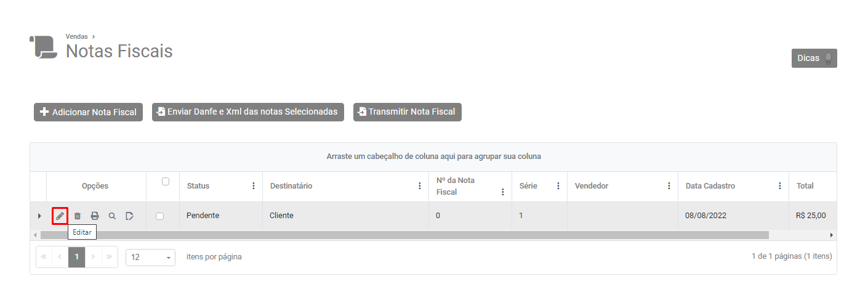
Task: Open the items per page dropdown
Action: pos(150,257)
